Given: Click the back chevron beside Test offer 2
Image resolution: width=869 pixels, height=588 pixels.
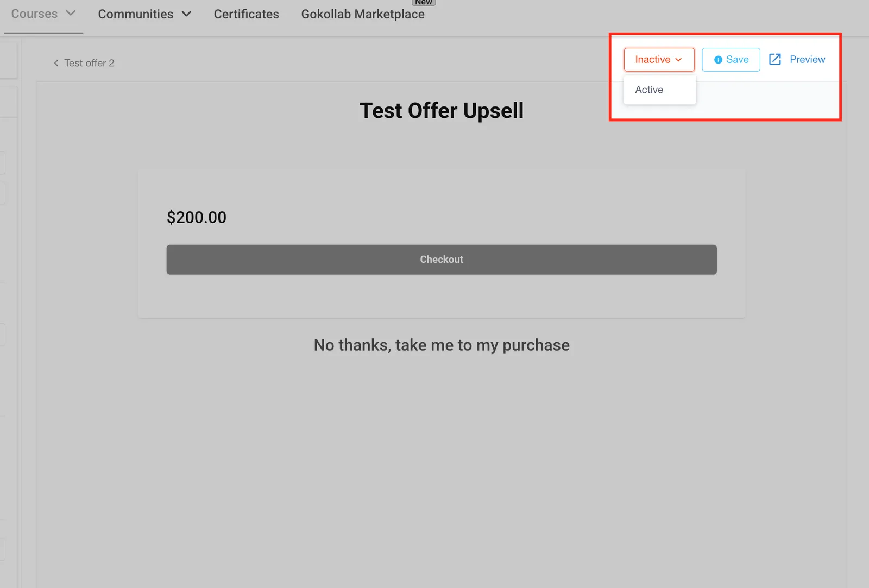Looking at the screenshot, I should (x=56, y=63).
